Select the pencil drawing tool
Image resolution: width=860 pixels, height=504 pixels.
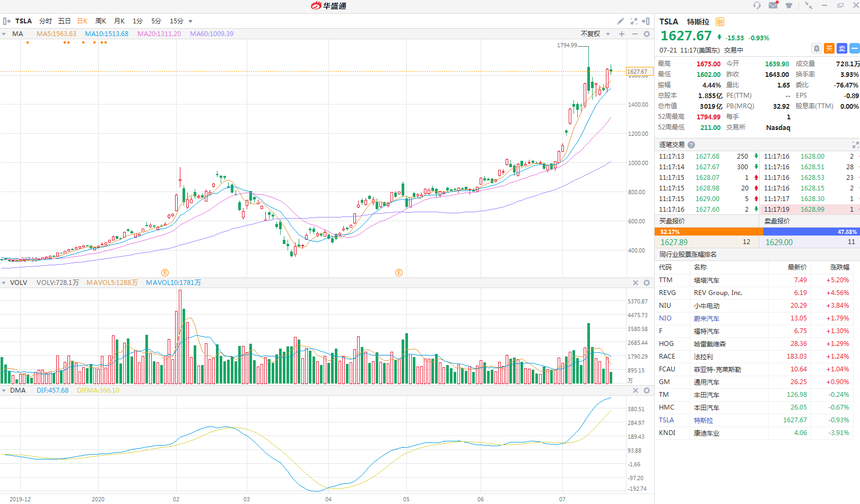click(x=620, y=21)
